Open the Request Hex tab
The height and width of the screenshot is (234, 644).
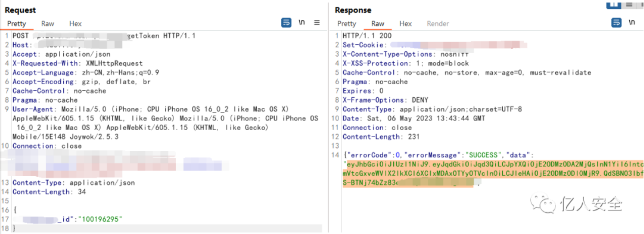coord(75,24)
